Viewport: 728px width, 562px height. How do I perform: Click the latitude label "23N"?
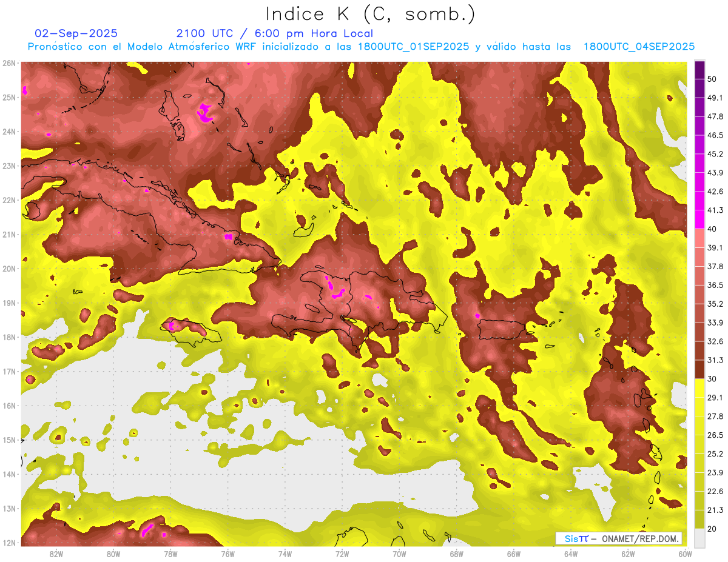[9, 166]
